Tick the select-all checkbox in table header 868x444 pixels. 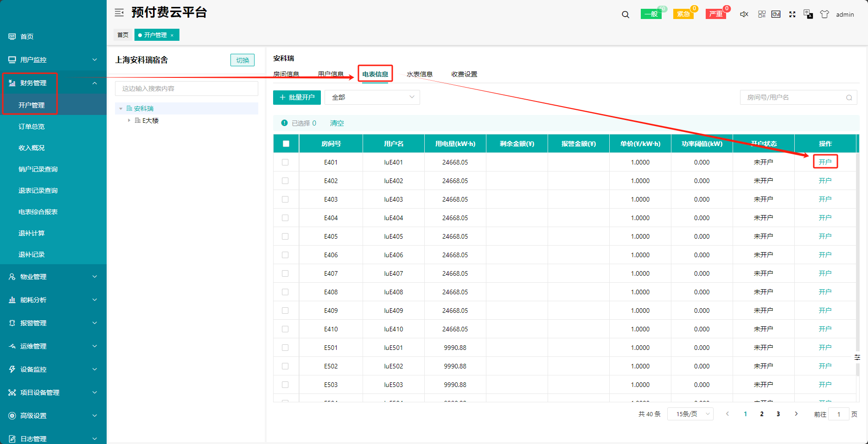pos(286,144)
